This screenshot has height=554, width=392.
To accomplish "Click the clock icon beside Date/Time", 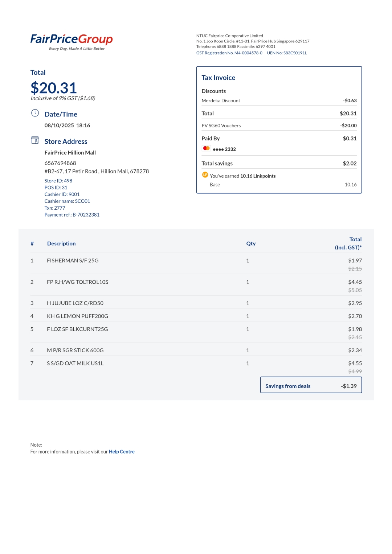I will [35, 113].
